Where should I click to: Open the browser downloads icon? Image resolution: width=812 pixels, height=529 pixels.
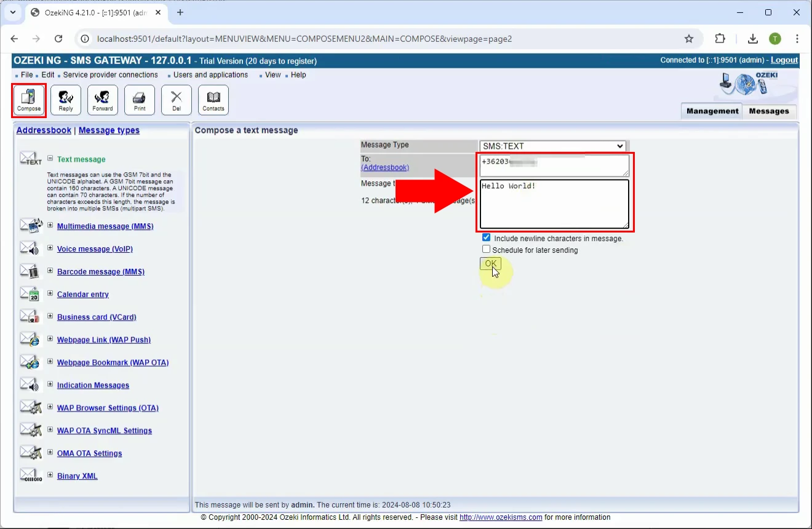752,39
